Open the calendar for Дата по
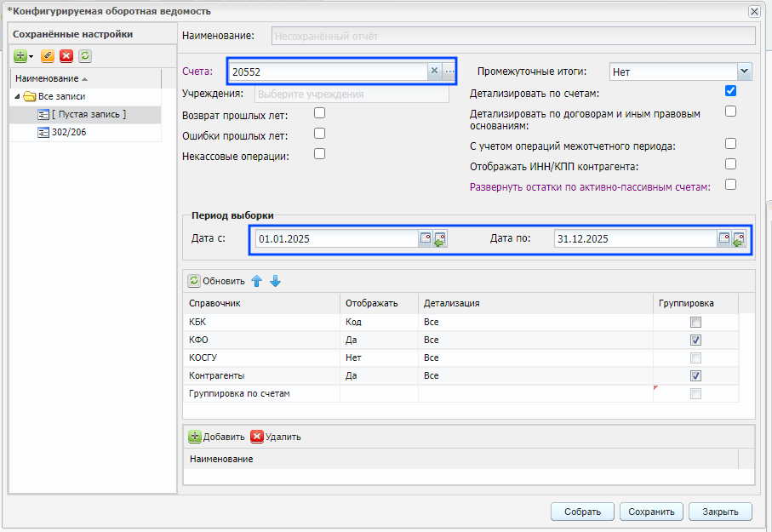Image resolution: width=772 pixels, height=532 pixels. 723,238
